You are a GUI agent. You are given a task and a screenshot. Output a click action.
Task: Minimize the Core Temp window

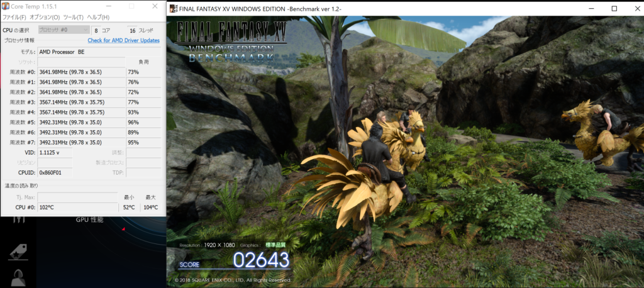pyautogui.click(x=108, y=6)
